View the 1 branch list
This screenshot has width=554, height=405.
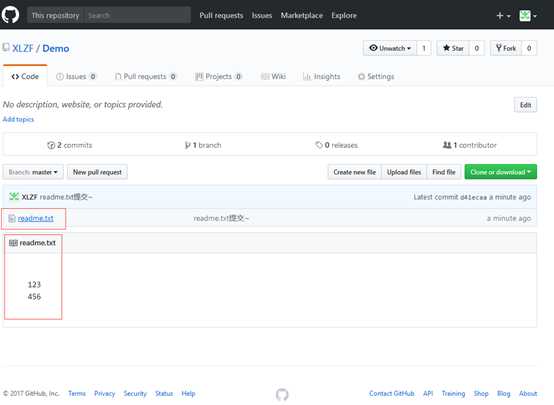point(203,145)
